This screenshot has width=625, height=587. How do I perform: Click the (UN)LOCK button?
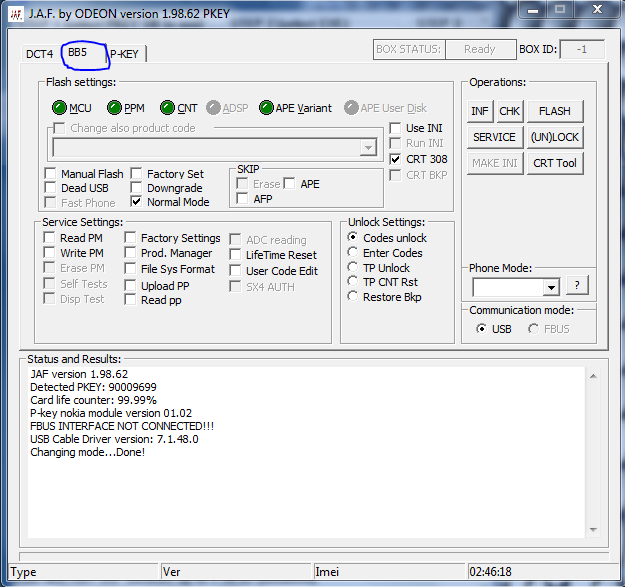(x=555, y=137)
